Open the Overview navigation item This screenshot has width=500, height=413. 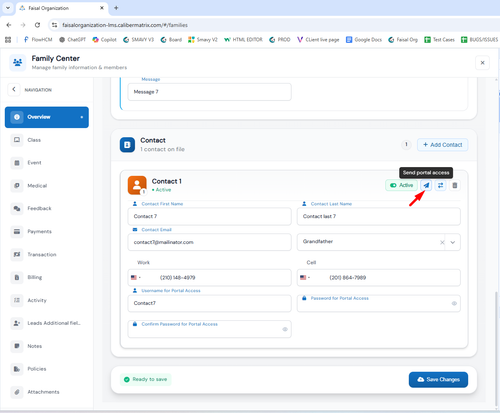(47, 117)
